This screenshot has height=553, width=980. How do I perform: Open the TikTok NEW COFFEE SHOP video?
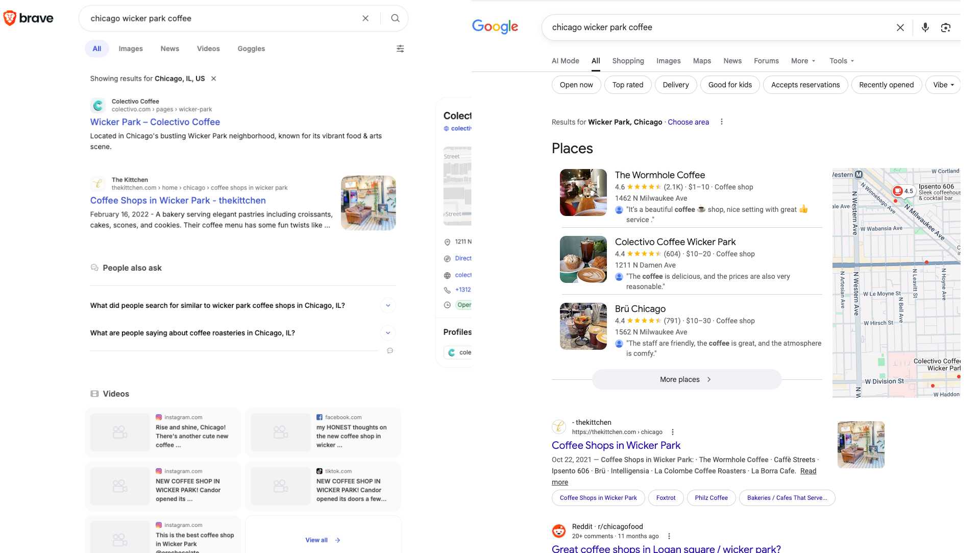(323, 486)
